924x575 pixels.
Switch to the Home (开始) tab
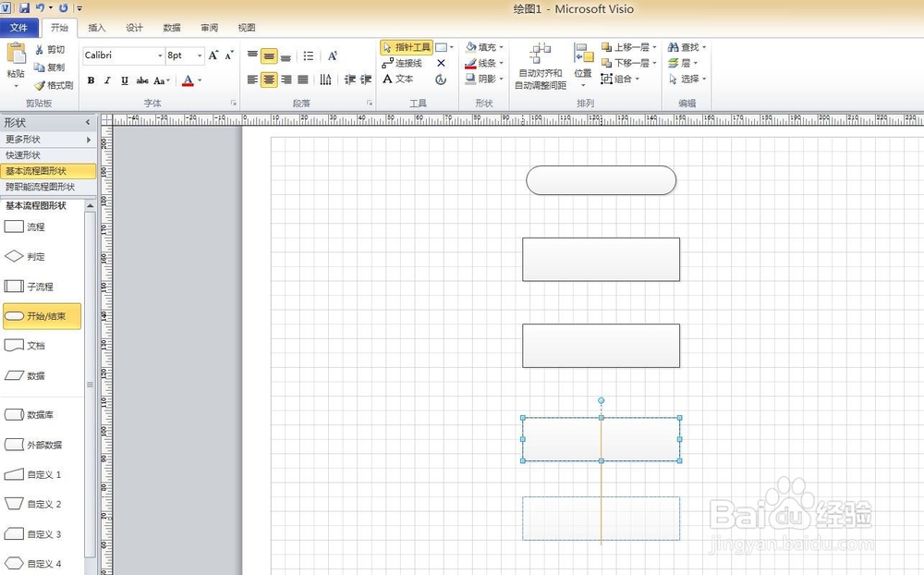coord(59,28)
